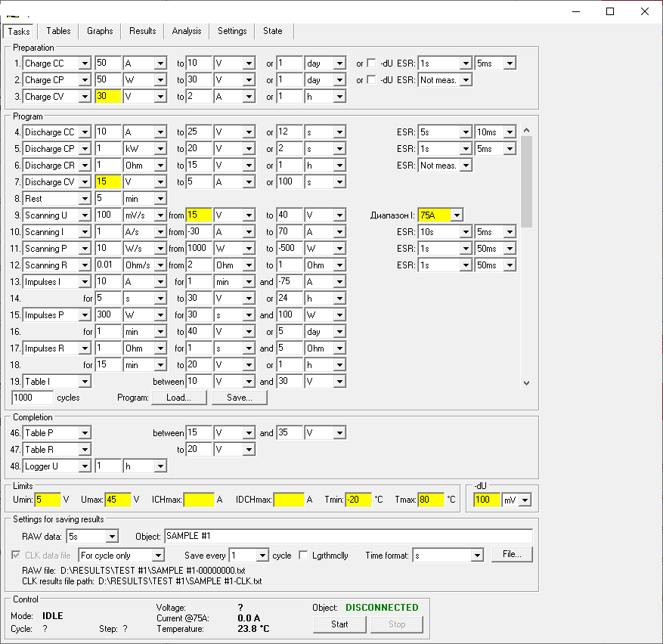Enable -dU checkbox for step 2 Charge CP
Image resolution: width=663 pixels, height=644 pixels.
pyautogui.click(x=371, y=79)
